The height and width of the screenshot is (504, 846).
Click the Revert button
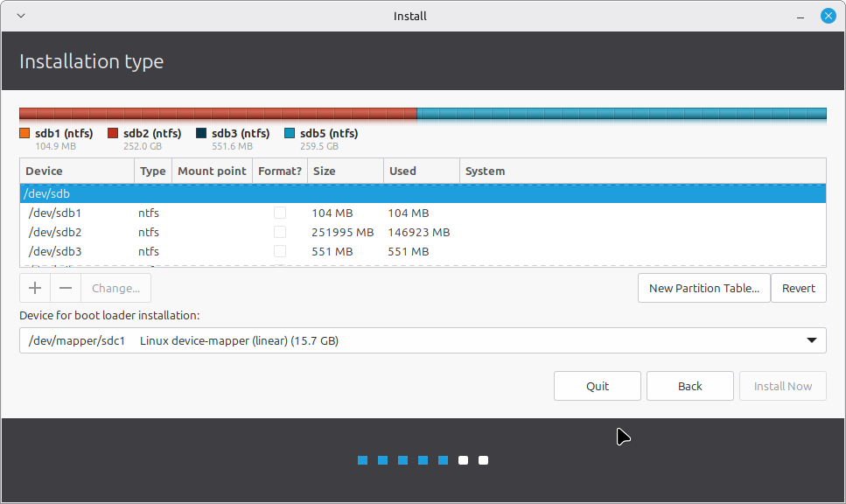click(x=799, y=288)
